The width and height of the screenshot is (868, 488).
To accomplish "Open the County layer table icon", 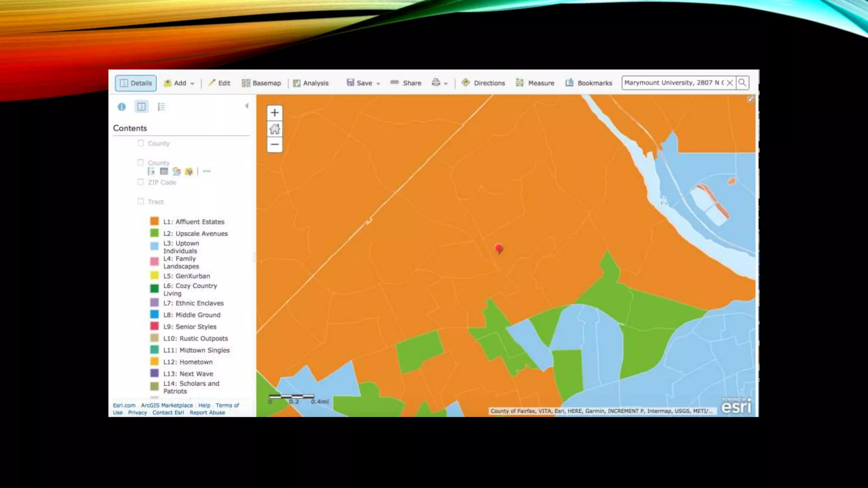I will [x=164, y=171].
